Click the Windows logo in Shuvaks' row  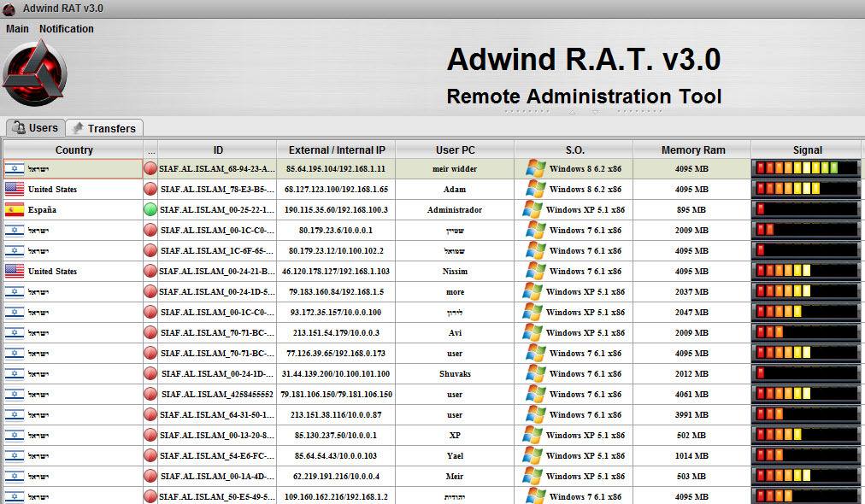(535, 373)
